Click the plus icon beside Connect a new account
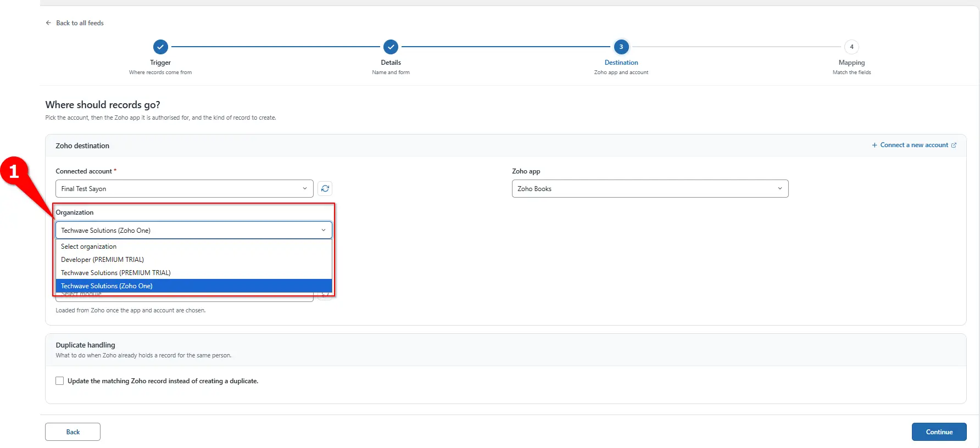 click(x=875, y=145)
